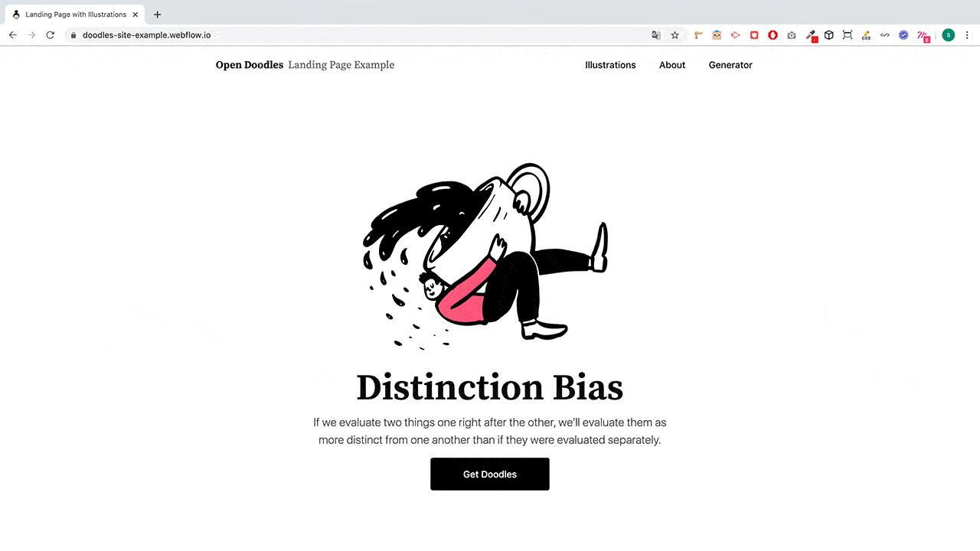Click the blue checkmark extension icon
The width and height of the screenshot is (980, 551).
tap(903, 35)
